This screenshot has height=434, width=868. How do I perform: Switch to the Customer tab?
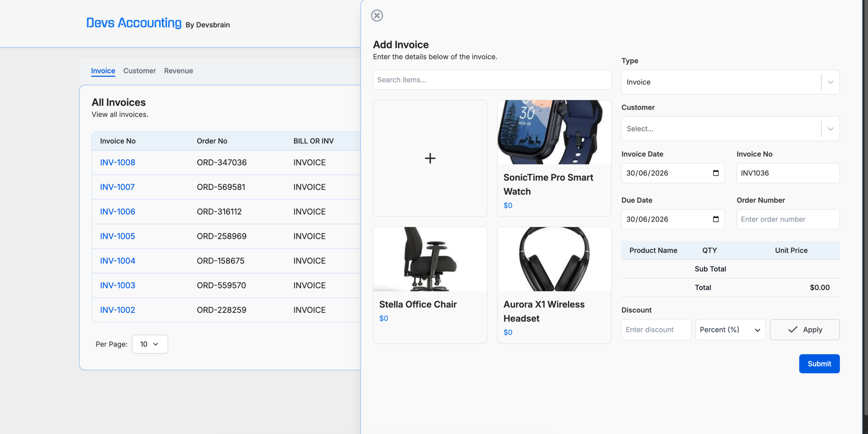click(139, 71)
